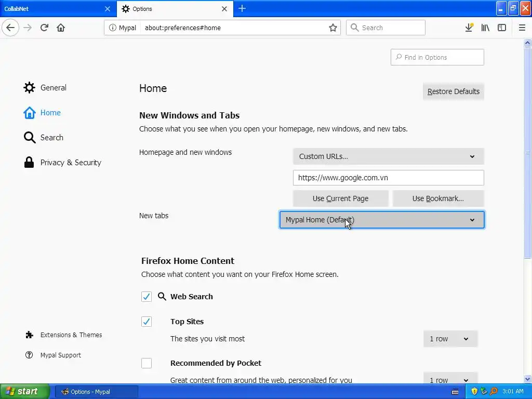Show site information icon beside Mypal
The image size is (532, 399).
(x=112, y=28)
